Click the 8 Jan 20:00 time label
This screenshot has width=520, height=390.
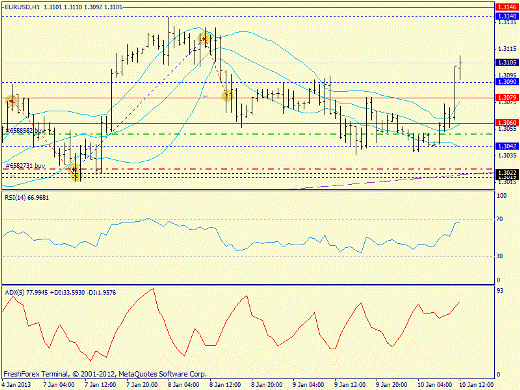pyautogui.click(x=267, y=385)
